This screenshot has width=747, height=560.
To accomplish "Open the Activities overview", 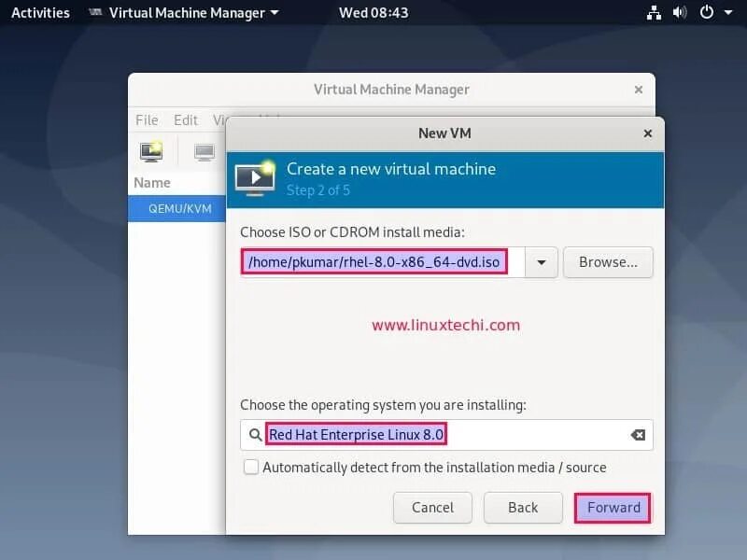I will [x=40, y=13].
